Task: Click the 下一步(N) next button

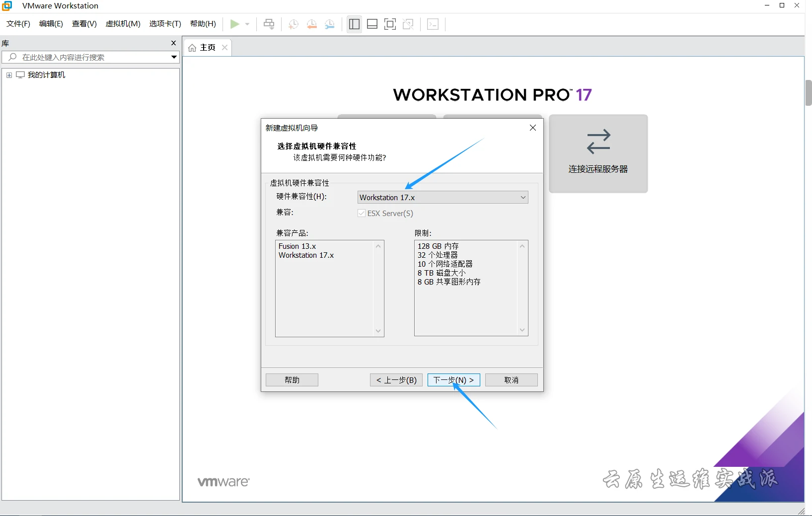Action: point(454,380)
